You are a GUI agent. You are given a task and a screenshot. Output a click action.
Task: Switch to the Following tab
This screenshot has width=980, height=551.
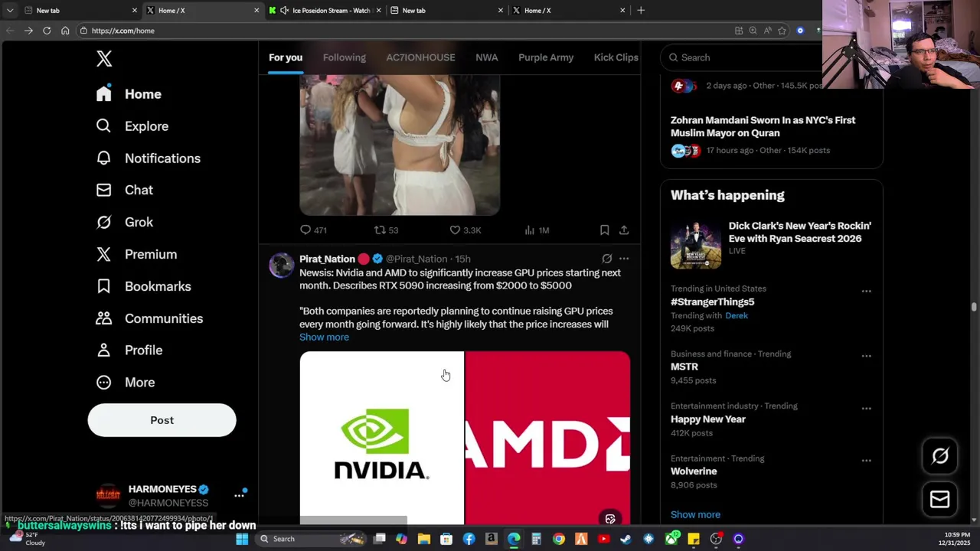344,57
